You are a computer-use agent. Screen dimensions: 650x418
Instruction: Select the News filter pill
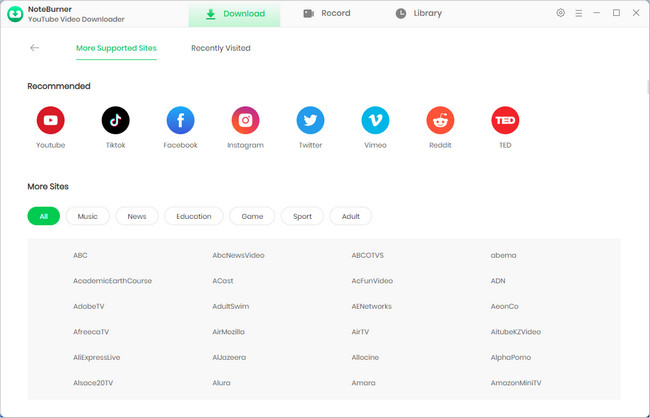pyautogui.click(x=137, y=216)
